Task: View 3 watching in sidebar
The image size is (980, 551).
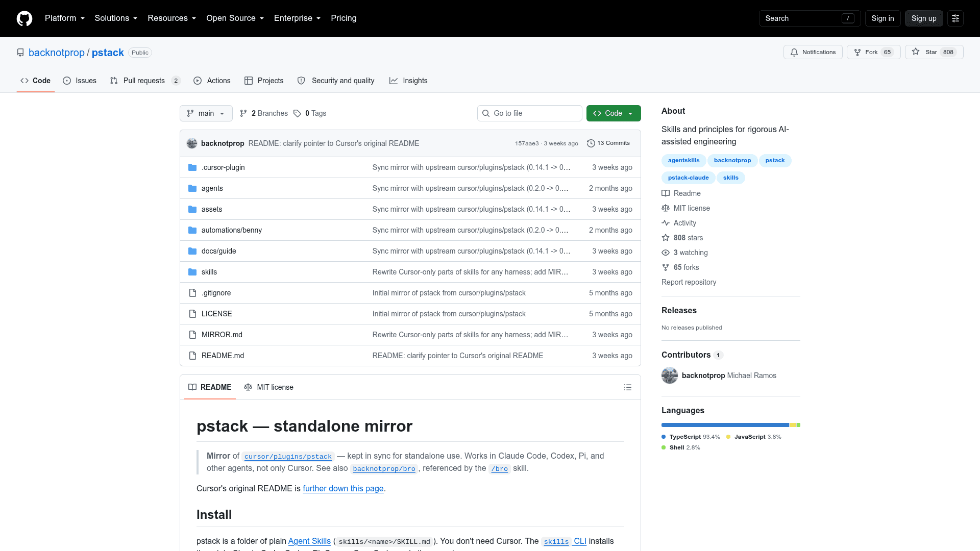Action: (684, 253)
